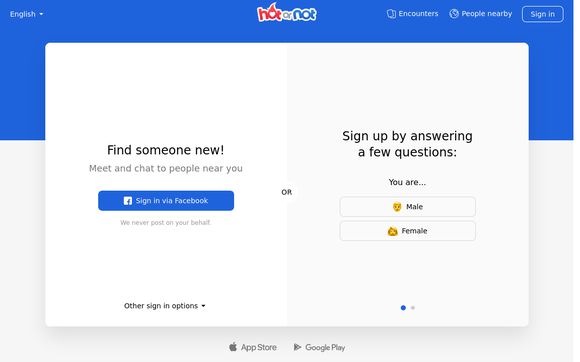Open the Encounters menu item
Screen dimensions: 580x362
412,14
